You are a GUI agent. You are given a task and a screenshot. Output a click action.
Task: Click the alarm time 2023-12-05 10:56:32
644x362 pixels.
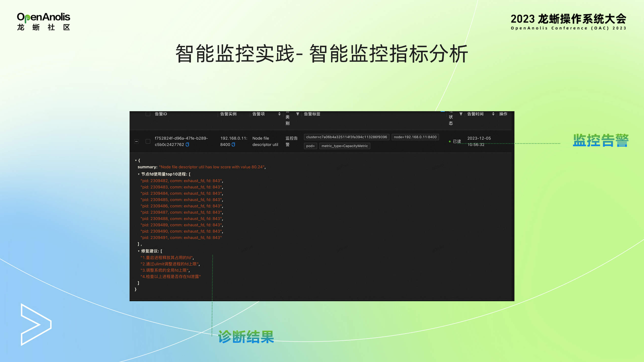coord(479,141)
